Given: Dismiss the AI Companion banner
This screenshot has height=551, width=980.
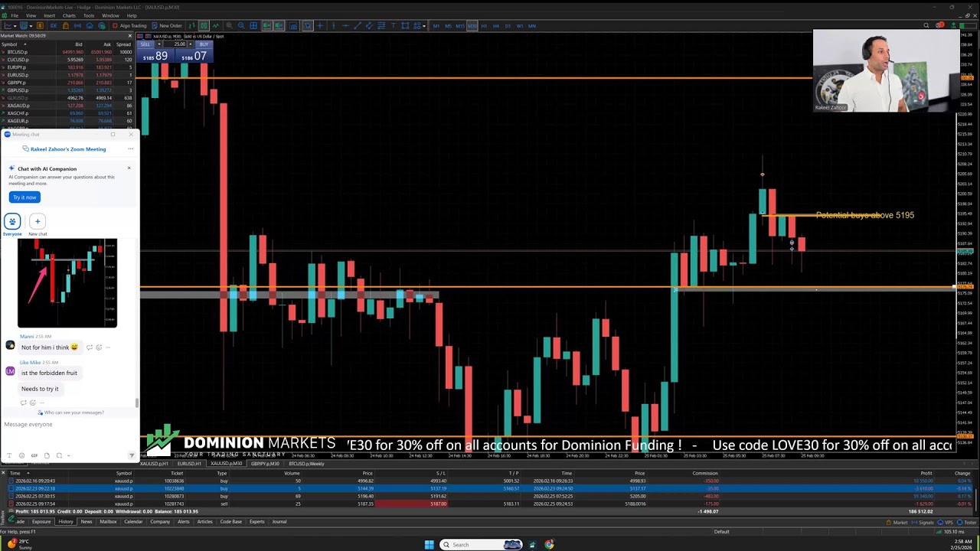Looking at the screenshot, I should pos(129,168).
